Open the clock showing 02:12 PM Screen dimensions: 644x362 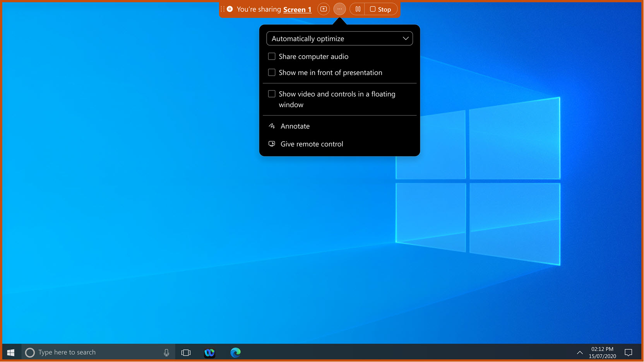tap(602, 352)
